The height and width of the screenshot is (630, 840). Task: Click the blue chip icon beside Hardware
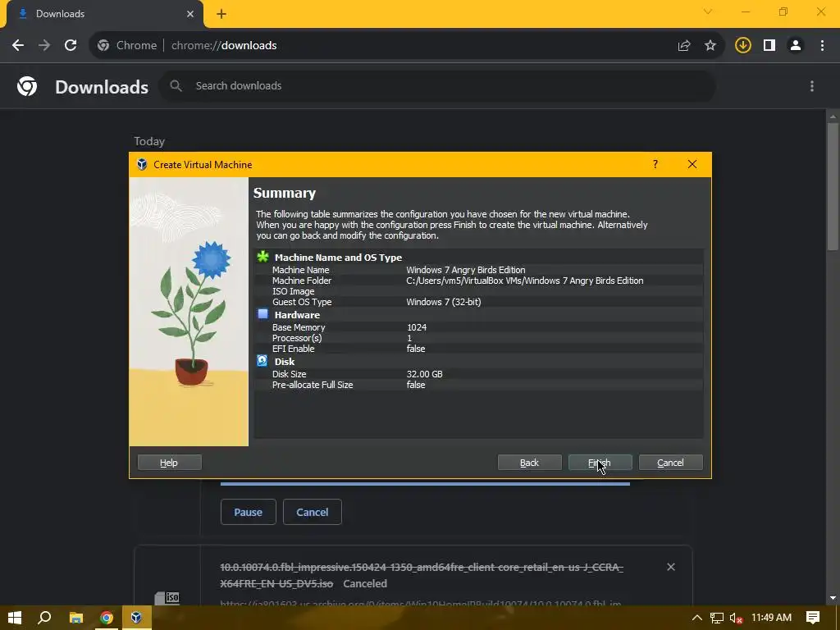pyautogui.click(x=262, y=314)
